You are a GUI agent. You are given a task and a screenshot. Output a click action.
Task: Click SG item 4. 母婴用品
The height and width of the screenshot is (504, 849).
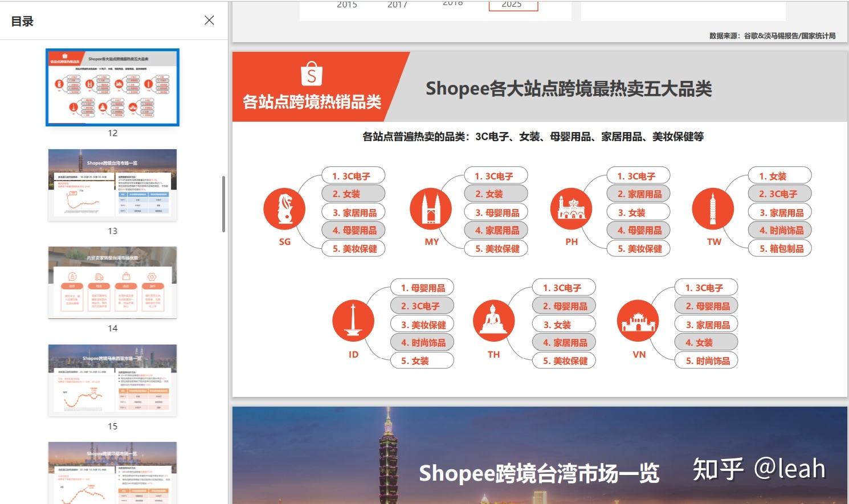354,230
